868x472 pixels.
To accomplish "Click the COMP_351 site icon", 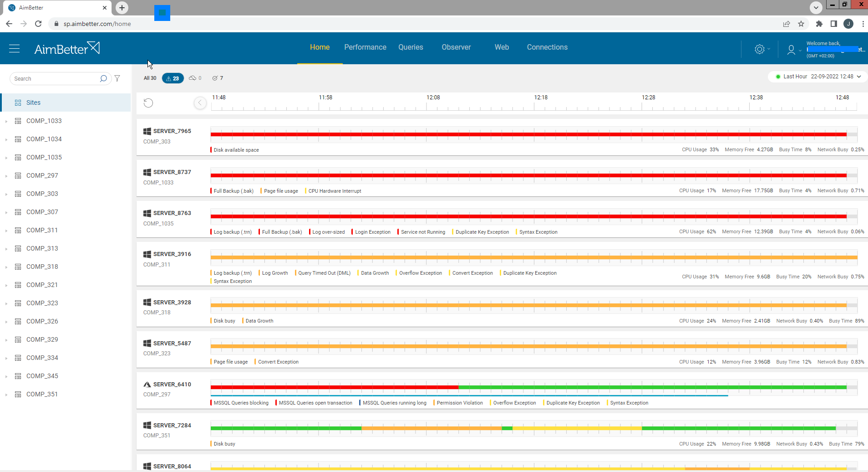I will click(18, 394).
